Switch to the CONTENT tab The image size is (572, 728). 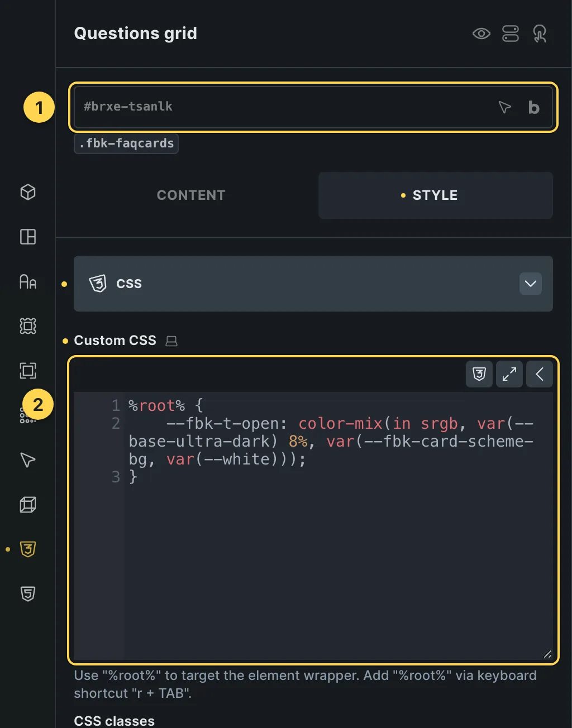(x=191, y=195)
